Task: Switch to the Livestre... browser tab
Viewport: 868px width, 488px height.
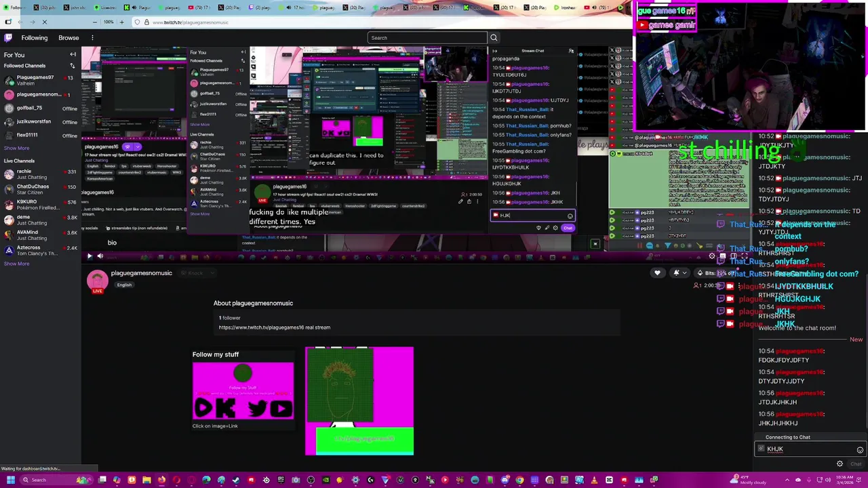Action: click(x=104, y=7)
